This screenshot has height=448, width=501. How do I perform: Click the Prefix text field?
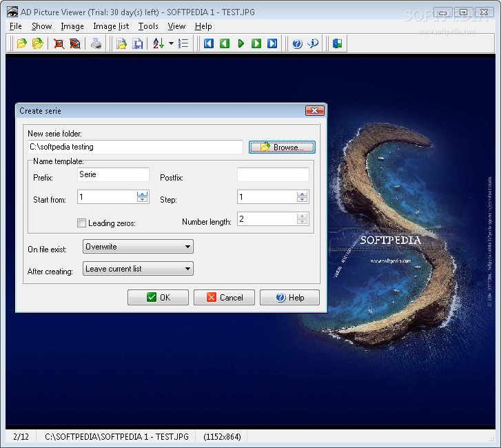coord(113,174)
